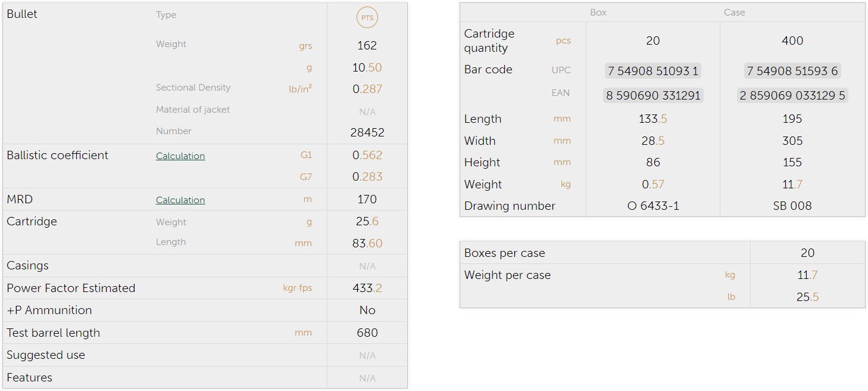This screenshot has width=868, height=391.
Task: Click the Boxes per case row value
Action: tap(807, 253)
